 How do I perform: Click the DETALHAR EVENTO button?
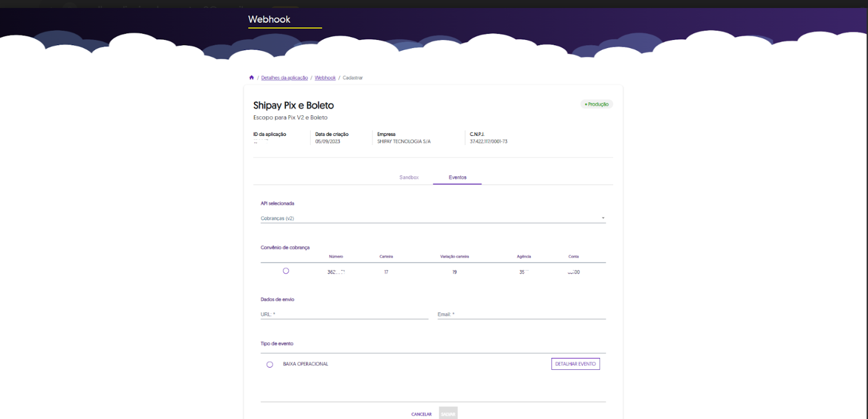pyautogui.click(x=575, y=364)
